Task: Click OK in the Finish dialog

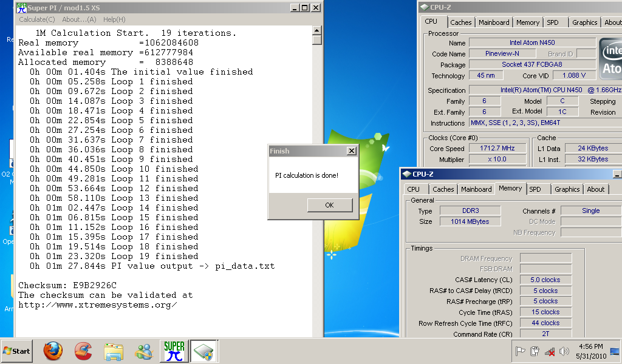Action: coord(330,205)
